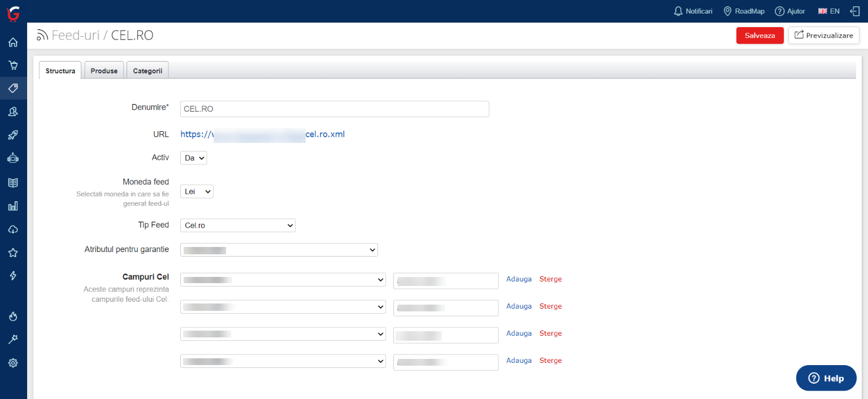Open Ajutor help menu

tap(790, 11)
